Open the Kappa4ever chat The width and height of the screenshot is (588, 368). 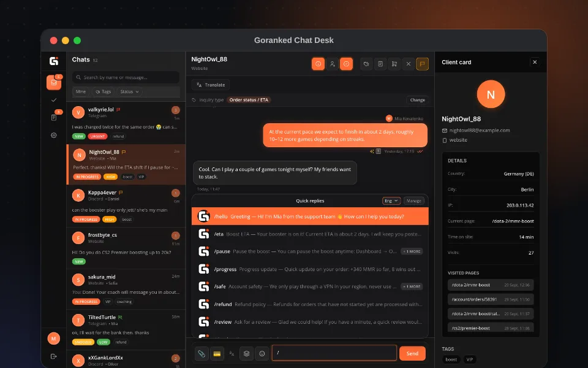point(126,206)
